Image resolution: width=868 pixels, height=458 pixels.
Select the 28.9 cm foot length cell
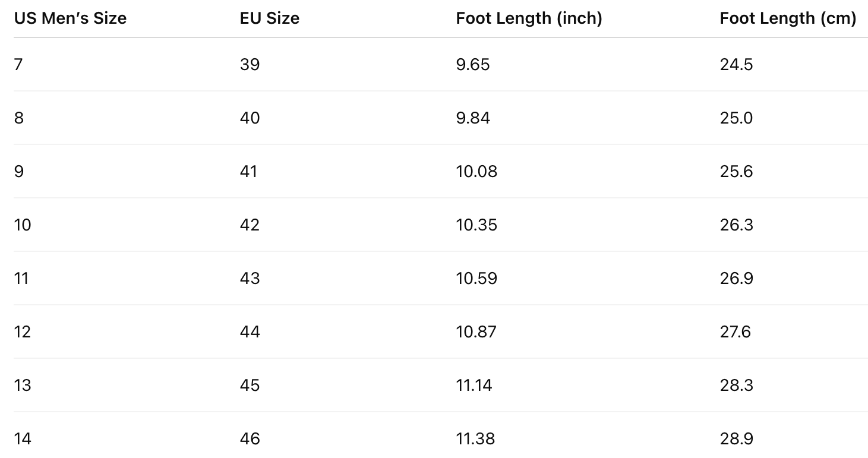pyautogui.click(x=736, y=438)
